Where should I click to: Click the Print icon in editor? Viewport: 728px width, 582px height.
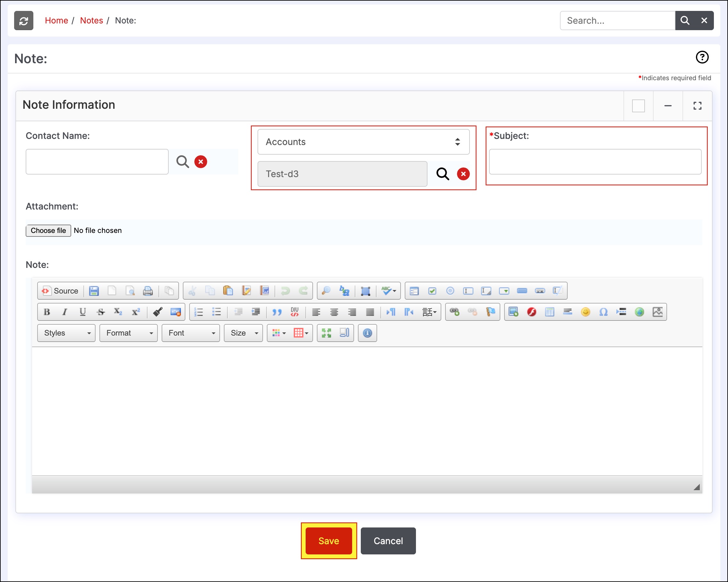pos(148,291)
